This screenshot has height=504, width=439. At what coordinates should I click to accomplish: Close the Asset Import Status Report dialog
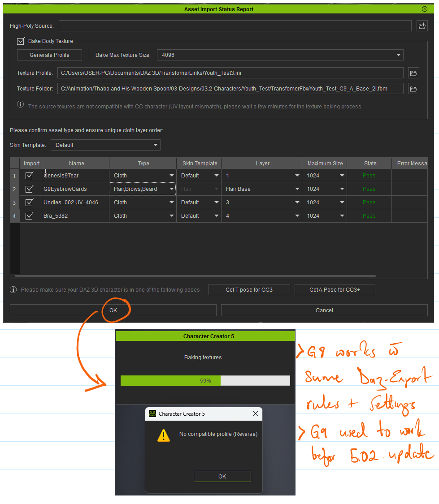point(424,9)
